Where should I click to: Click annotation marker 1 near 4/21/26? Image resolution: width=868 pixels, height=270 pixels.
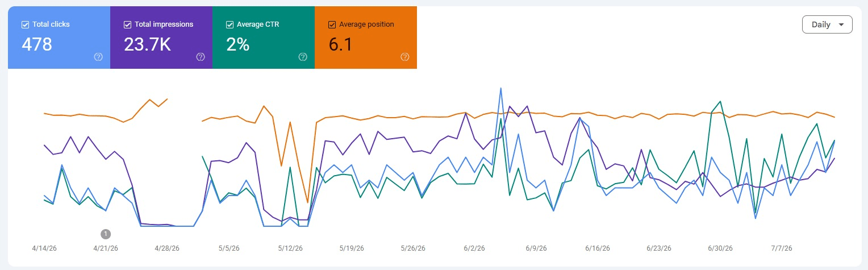pyautogui.click(x=105, y=234)
